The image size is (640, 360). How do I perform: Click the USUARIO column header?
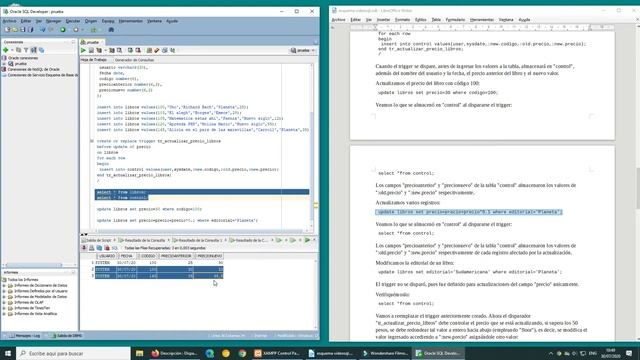[107, 256]
